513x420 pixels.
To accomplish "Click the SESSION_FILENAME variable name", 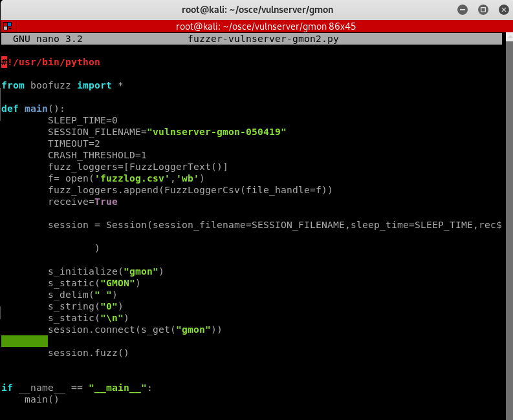I will (94, 132).
